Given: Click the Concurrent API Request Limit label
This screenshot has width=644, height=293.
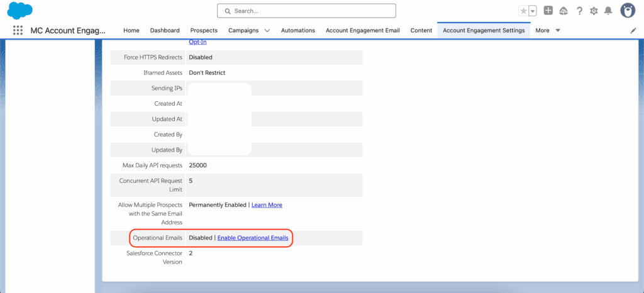Looking at the screenshot, I should (151, 185).
